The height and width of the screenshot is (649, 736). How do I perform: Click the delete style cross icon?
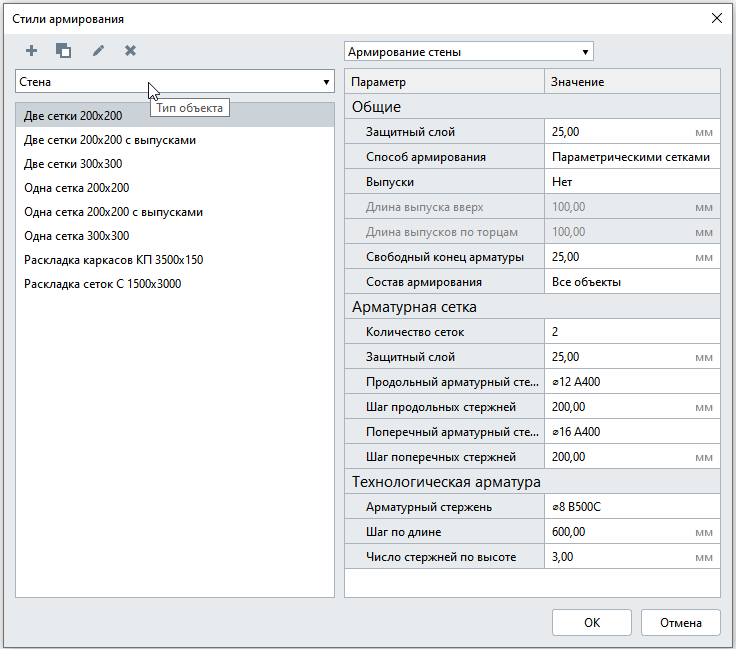point(130,50)
